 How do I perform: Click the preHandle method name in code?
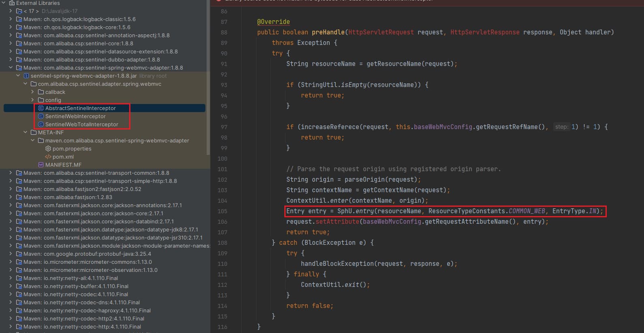pos(328,32)
